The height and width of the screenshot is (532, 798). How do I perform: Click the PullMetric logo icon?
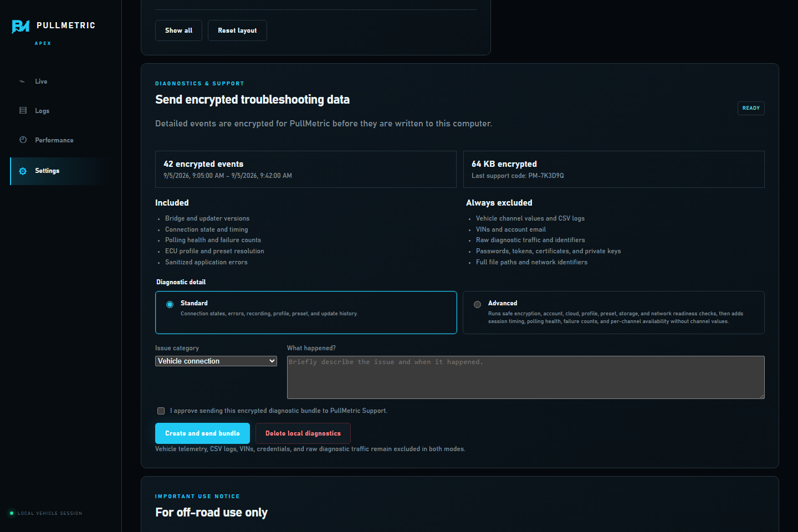click(21, 26)
